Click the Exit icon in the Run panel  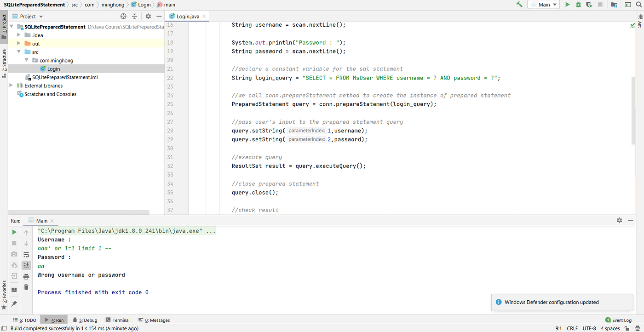14,276
